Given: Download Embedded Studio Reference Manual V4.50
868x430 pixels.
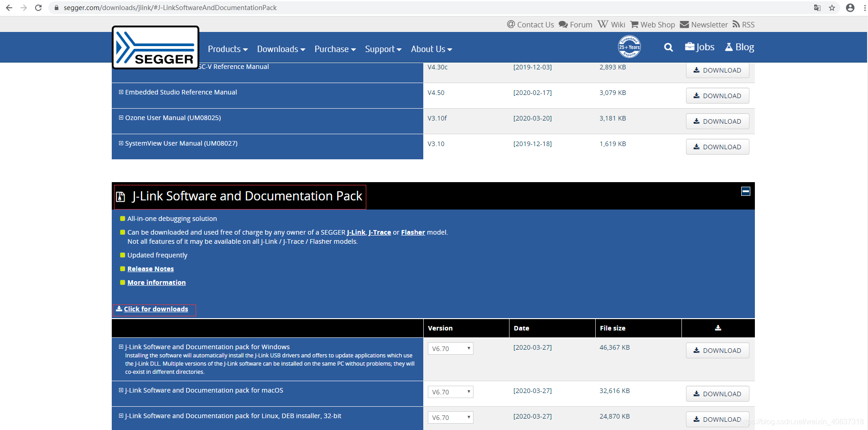Looking at the screenshot, I should pos(717,96).
